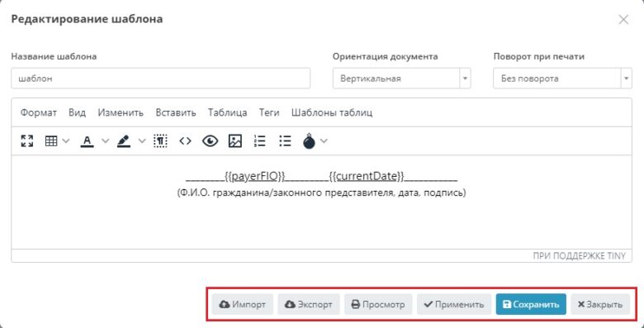Open the Таблица menu

228,112
